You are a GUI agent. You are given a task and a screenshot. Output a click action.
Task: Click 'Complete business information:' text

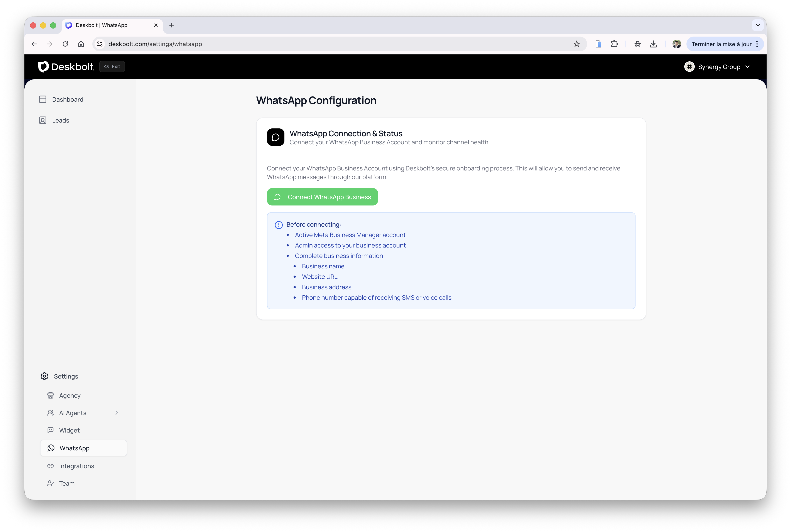coord(340,256)
